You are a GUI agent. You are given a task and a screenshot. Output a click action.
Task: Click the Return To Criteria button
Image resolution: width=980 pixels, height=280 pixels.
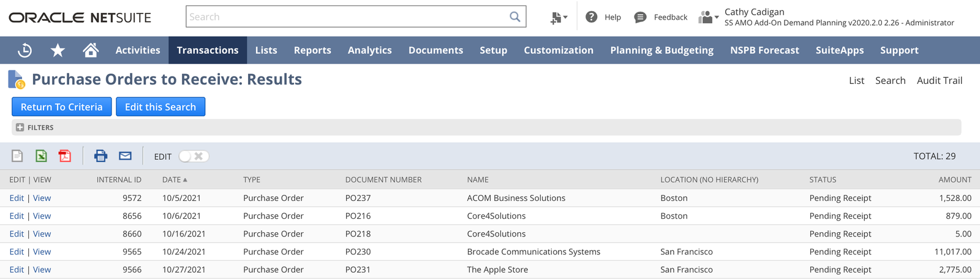61,107
